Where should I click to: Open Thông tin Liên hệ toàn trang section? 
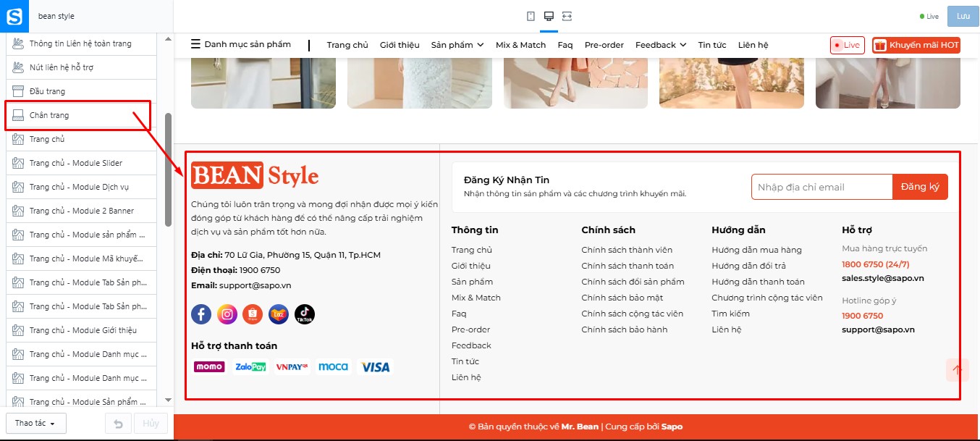tap(81, 43)
